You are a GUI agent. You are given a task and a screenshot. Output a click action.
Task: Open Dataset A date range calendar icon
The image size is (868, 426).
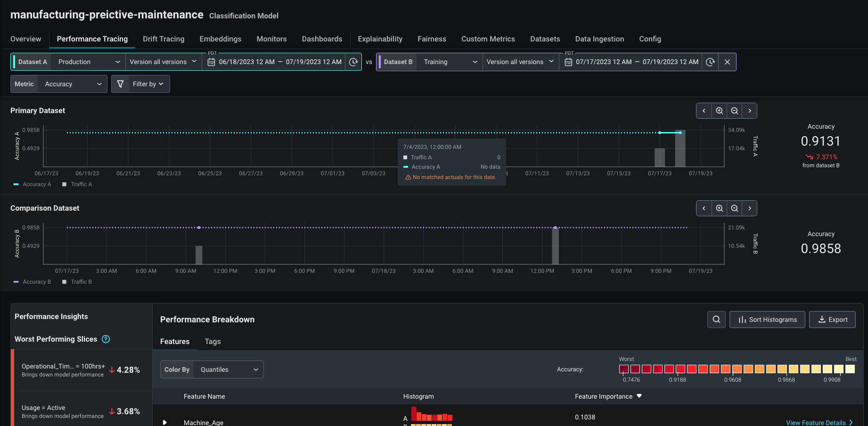212,62
